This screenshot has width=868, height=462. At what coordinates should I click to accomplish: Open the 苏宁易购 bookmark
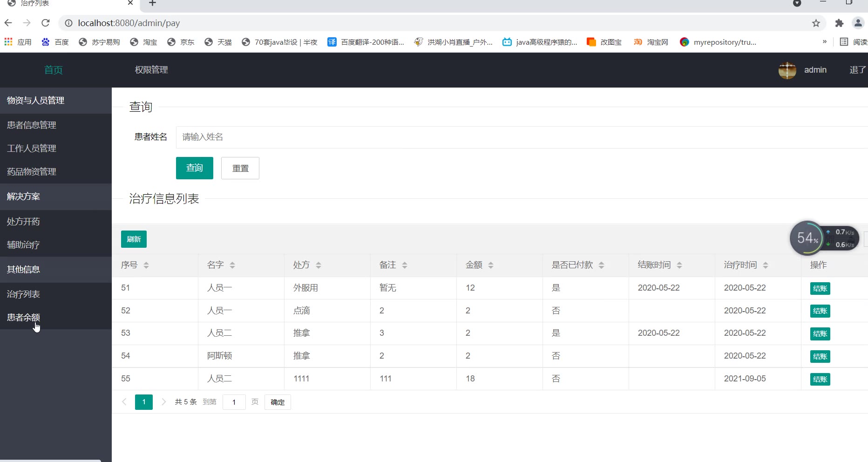click(x=99, y=42)
